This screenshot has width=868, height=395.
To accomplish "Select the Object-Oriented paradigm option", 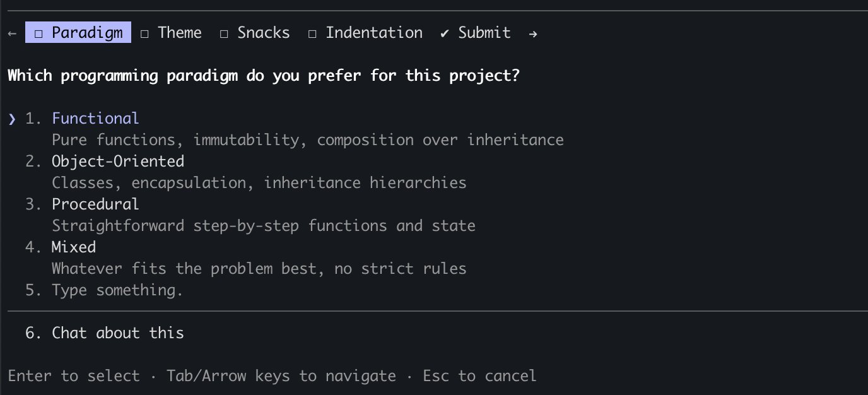I will (x=118, y=161).
